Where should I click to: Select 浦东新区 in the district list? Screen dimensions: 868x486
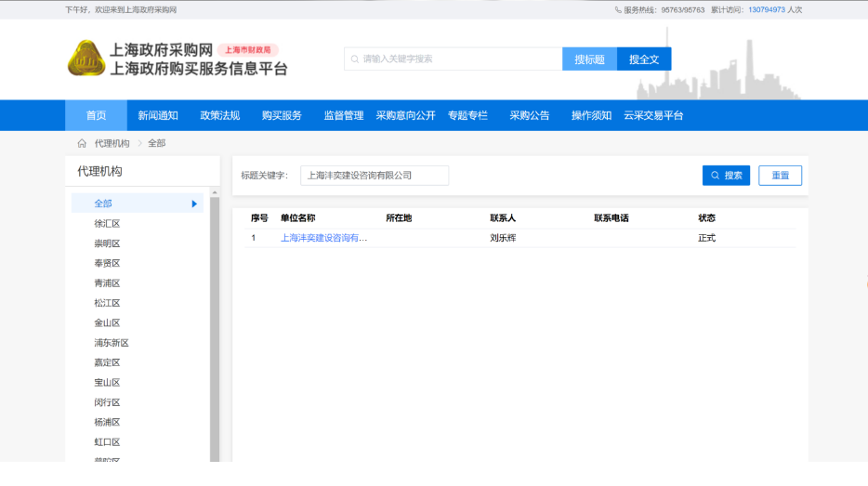point(112,343)
